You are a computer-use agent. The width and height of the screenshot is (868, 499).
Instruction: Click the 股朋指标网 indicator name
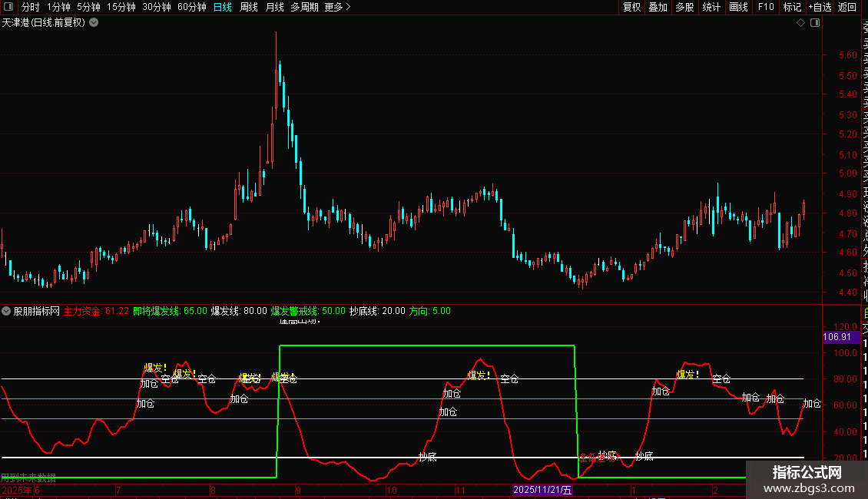tap(37, 311)
